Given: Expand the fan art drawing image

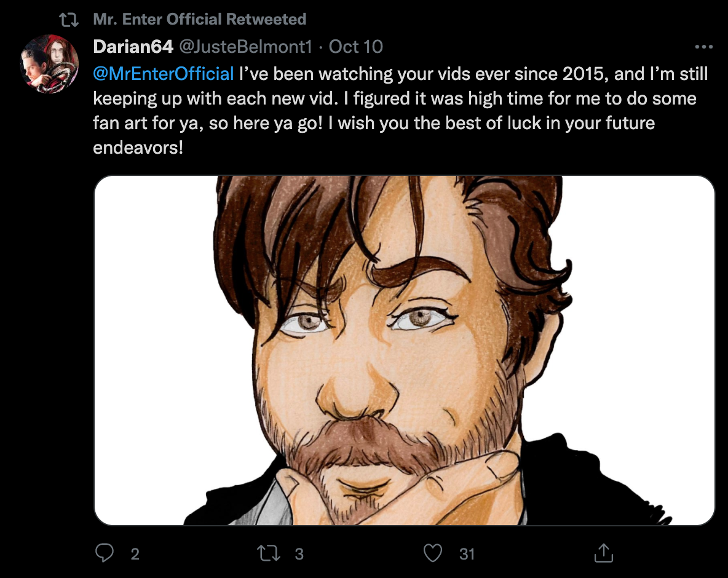Looking at the screenshot, I should pos(404,350).
